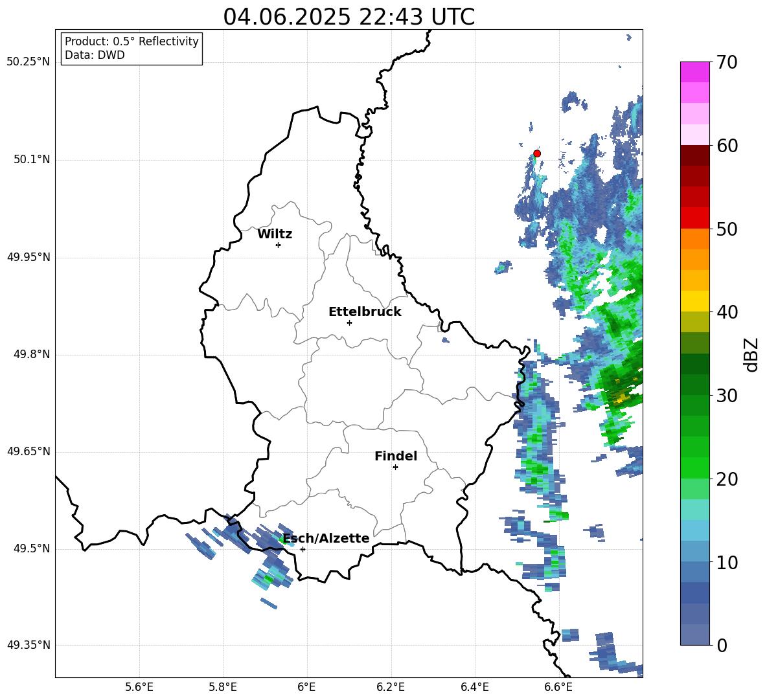Click the red radar site marker
The width and height of the screenshot is (767, 700).
click(536, 153)
